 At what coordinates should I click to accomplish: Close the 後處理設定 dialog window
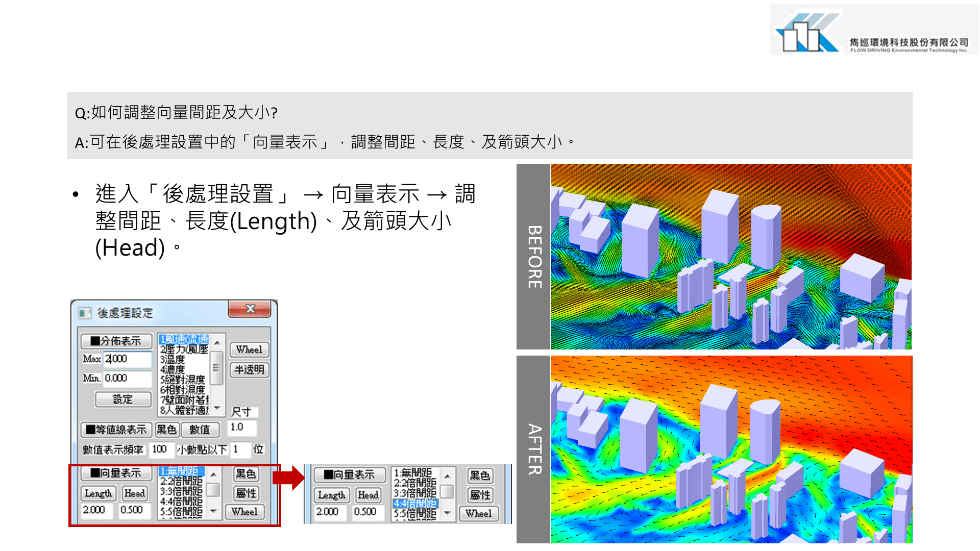click(250, 309)
